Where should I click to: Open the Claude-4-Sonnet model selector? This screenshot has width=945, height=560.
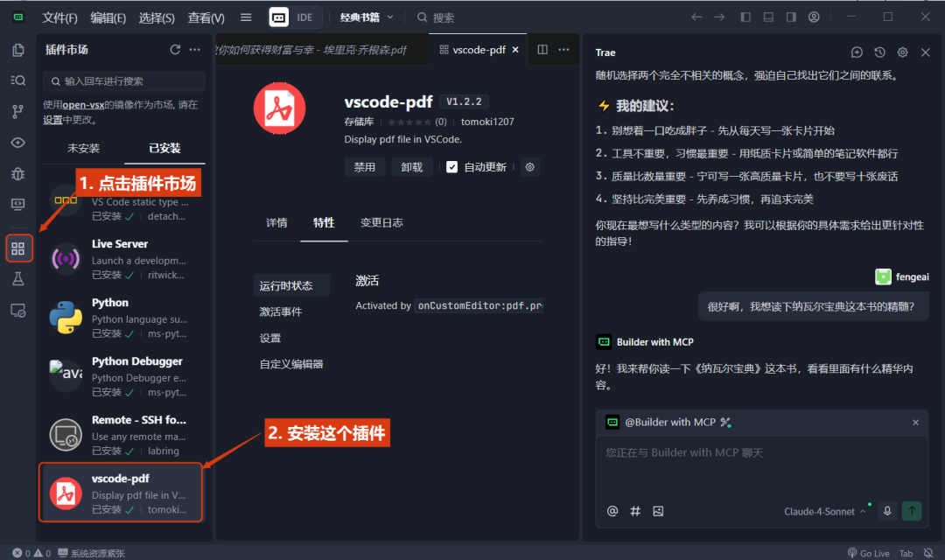click(x=825, y=512)
